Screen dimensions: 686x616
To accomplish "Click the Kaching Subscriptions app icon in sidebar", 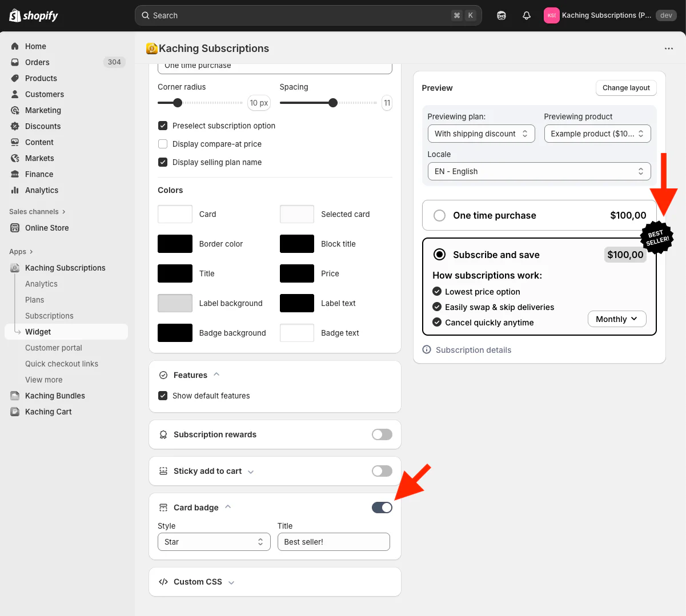I will tap(15, 268).
